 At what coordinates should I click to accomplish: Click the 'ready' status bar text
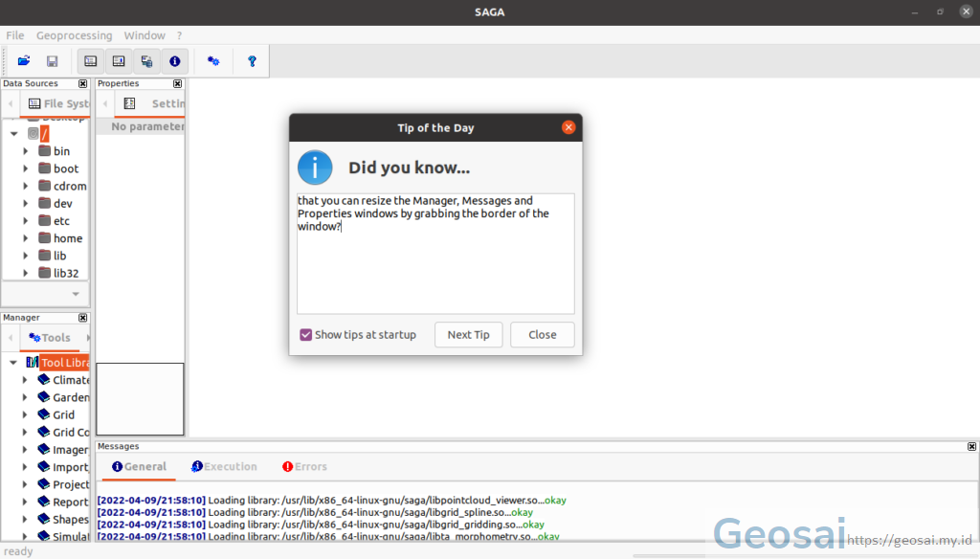(x=18, y=551)
